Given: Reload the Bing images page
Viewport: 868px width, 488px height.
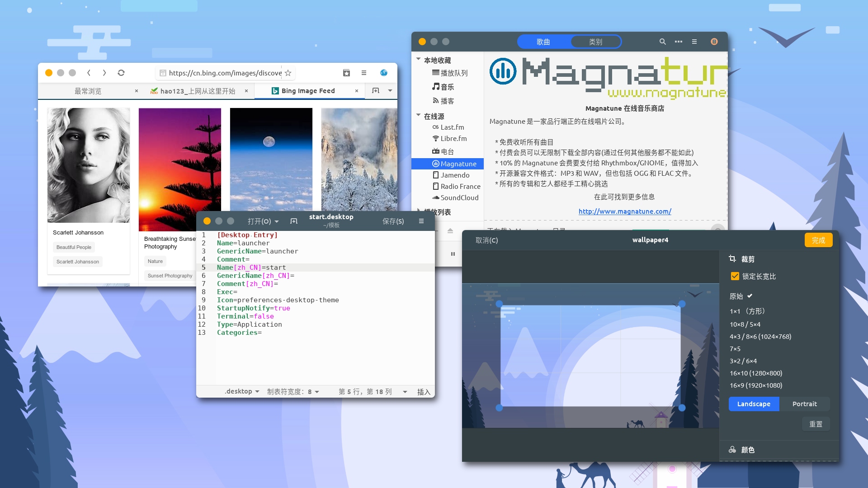Looking at the screenshot, I should pos(121,73).
